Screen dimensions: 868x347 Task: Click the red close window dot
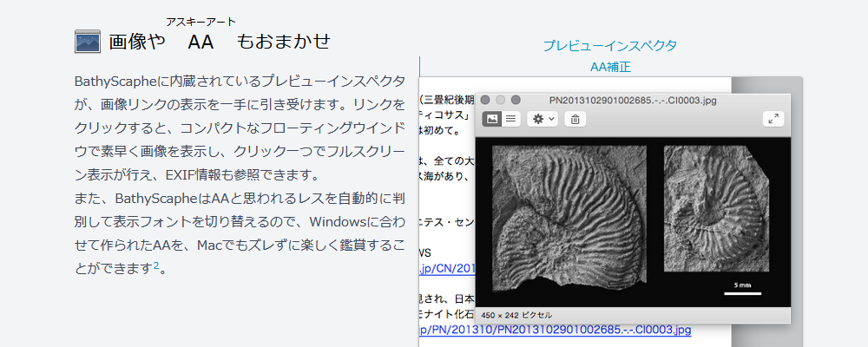[x=485, y=100]
